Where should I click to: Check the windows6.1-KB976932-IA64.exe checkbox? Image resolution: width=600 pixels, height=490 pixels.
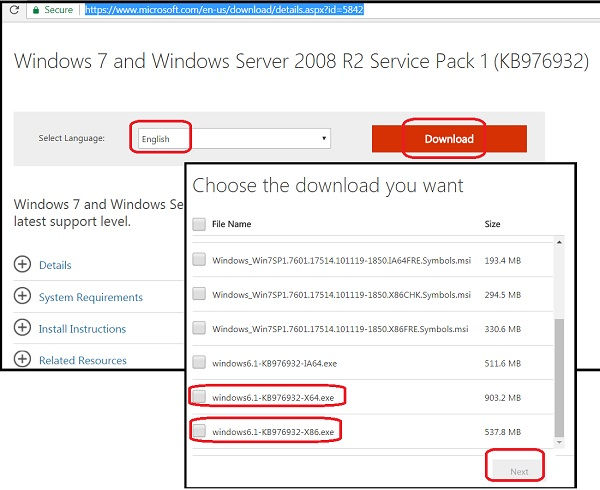[x=199, y=362]
